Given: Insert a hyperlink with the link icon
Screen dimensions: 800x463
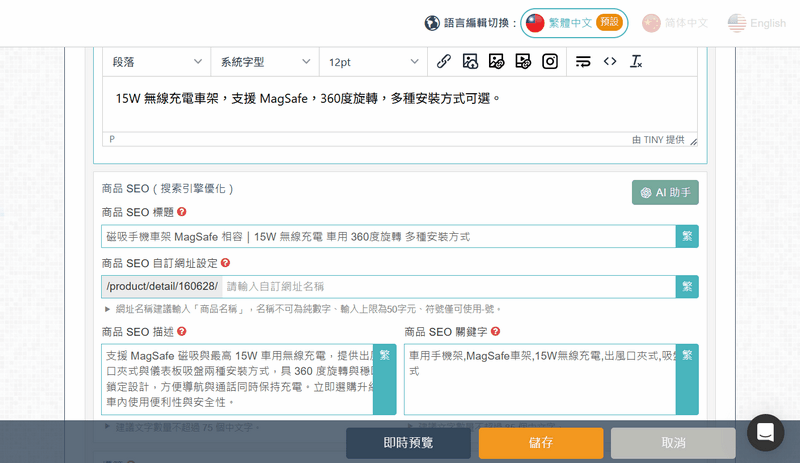Looking at the screenshot, I should (x=443, y=62).
